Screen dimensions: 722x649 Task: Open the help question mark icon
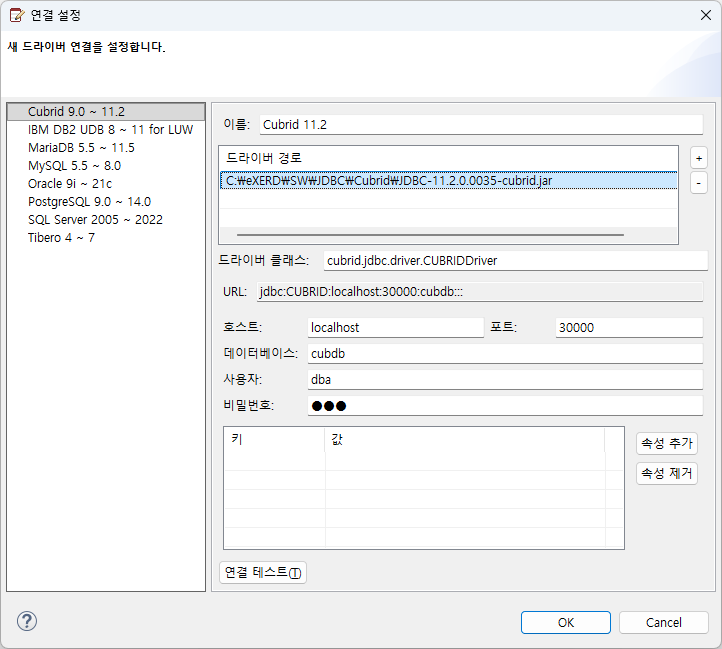tap(26, 622)
